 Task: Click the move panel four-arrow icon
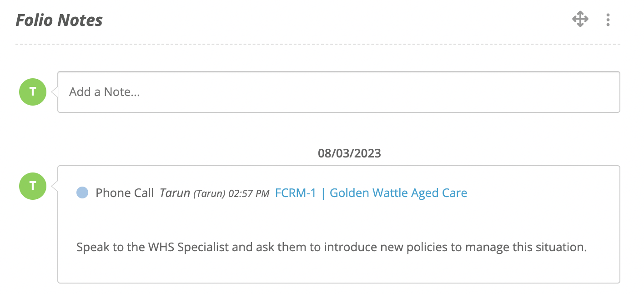click(580, 20)
